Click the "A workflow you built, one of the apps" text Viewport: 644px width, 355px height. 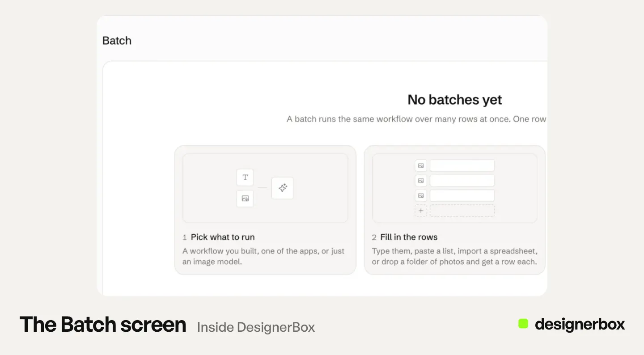tap(263, 256)
